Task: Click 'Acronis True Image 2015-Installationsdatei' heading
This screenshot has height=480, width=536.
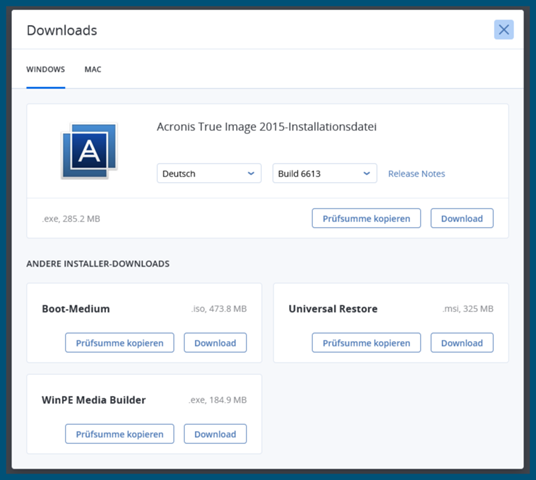Action: point(267,127)
